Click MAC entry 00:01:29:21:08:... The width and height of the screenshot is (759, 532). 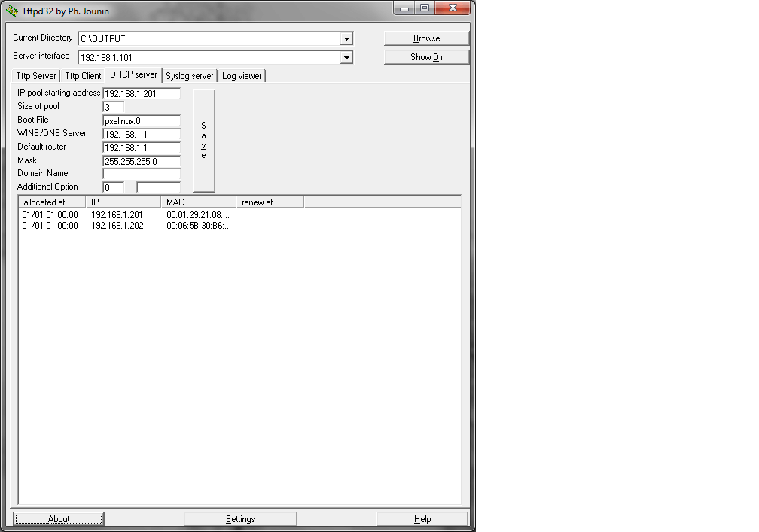coord(198,214)
